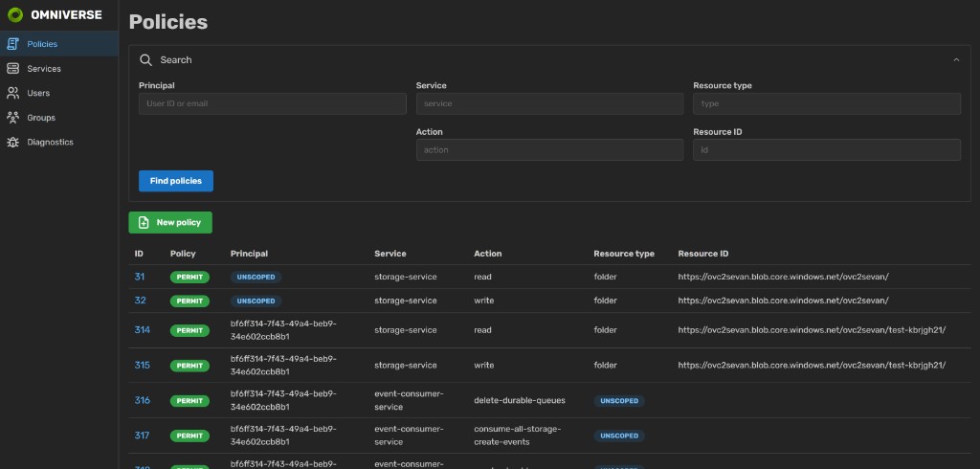Click UNSCOPED resource type badge in row 316

[619, 401]
